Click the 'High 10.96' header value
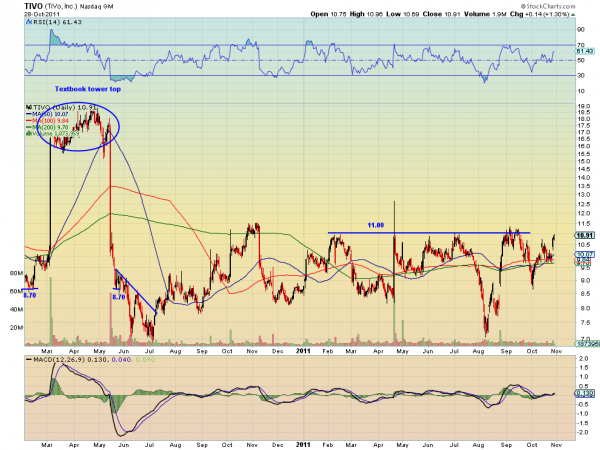The height and width of the screenshot is (450, 600). point(366,14)
